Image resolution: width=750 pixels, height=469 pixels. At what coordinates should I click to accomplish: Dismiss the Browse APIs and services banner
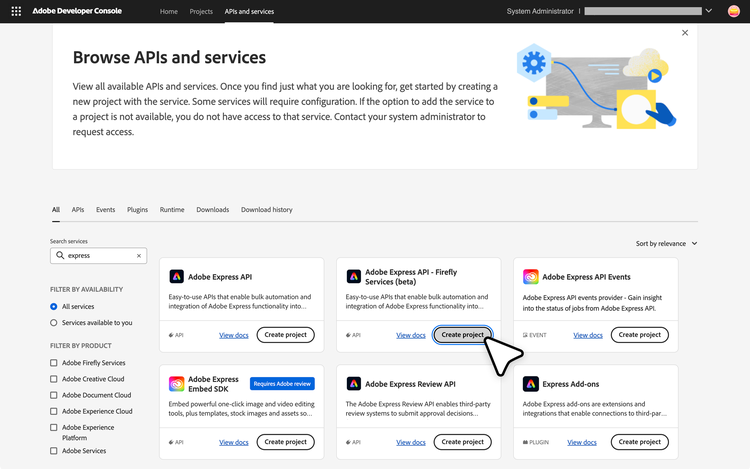point(685,33)
